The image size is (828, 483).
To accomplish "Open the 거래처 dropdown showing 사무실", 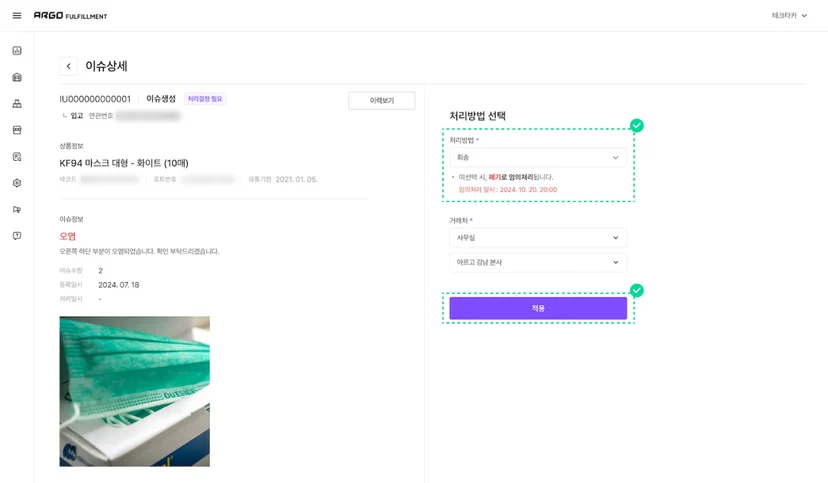I will pos(538,238).
